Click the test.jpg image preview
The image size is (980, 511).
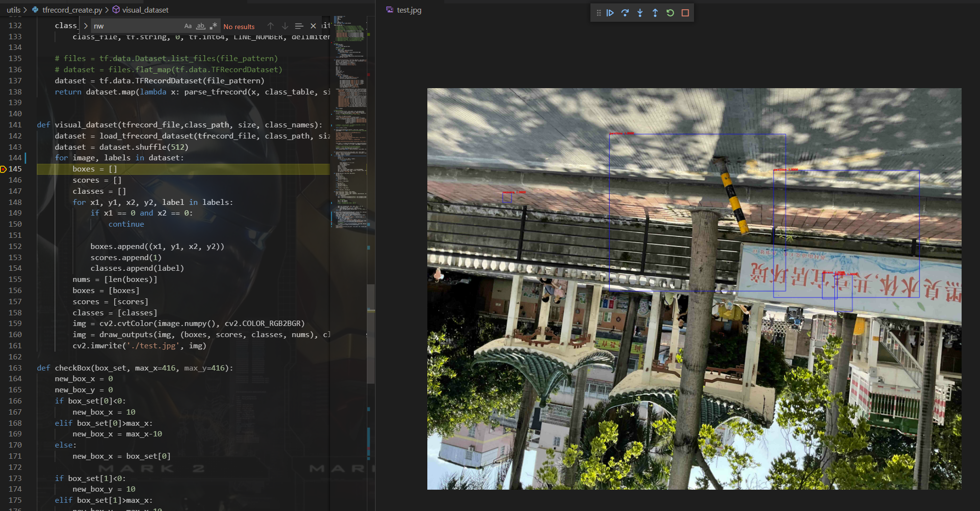tap(694, 289)
